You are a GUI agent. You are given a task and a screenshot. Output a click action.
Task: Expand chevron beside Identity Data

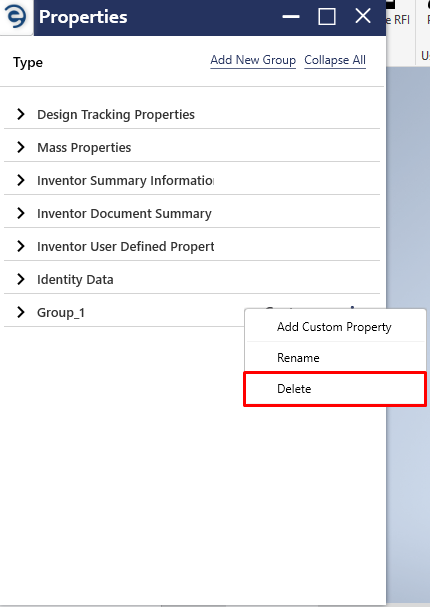(x=21, y=279)
